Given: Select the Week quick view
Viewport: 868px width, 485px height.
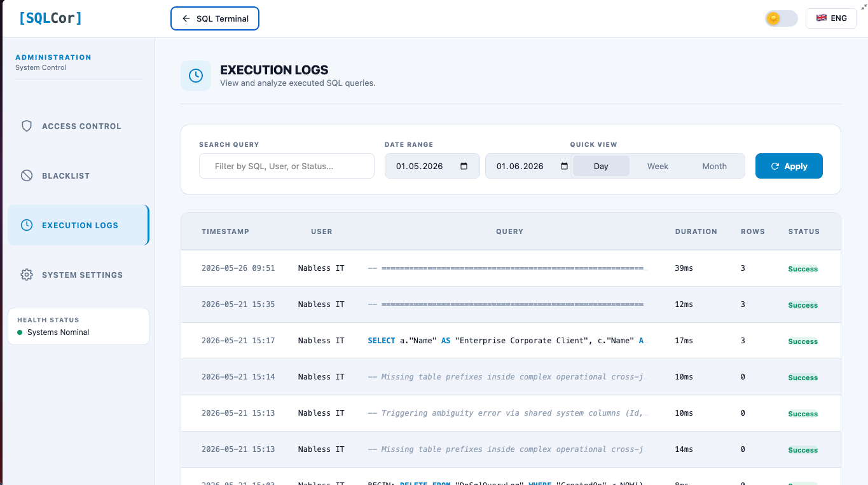Looking at the screenshot, I should (658, 166).
